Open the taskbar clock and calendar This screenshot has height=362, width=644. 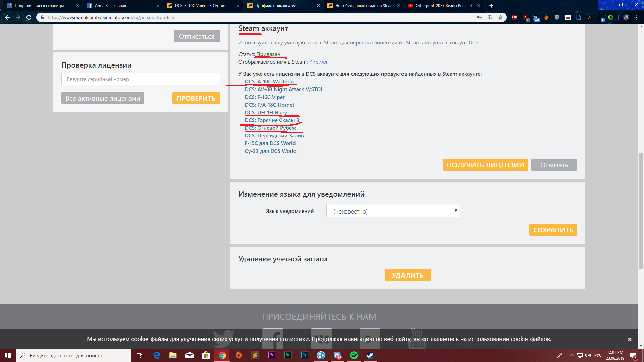point(615,355)
